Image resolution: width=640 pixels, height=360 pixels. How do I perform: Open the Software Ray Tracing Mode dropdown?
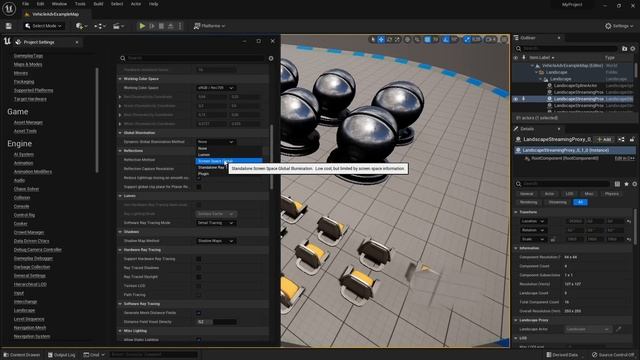point(216,223)
